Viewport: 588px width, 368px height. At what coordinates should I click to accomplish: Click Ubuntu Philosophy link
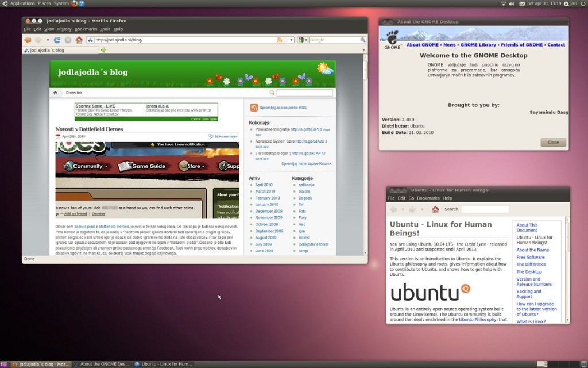(x=478, y=320)
